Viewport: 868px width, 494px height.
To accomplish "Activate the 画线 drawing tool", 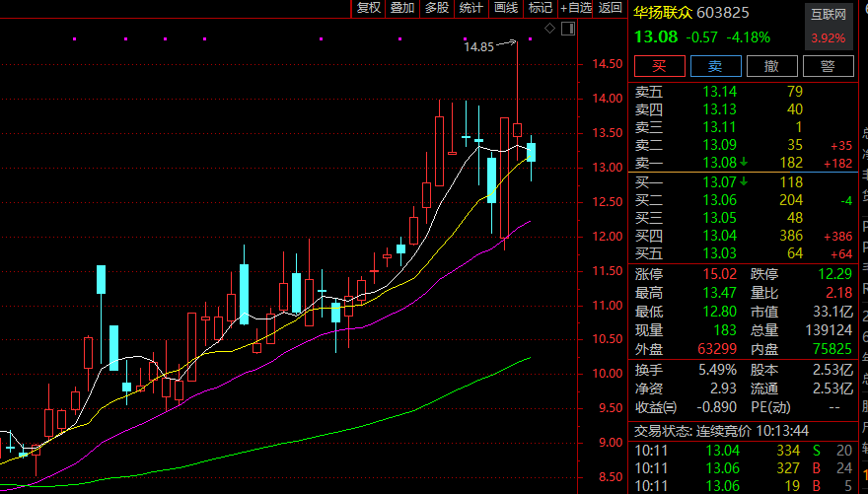I will coord(506,8).
